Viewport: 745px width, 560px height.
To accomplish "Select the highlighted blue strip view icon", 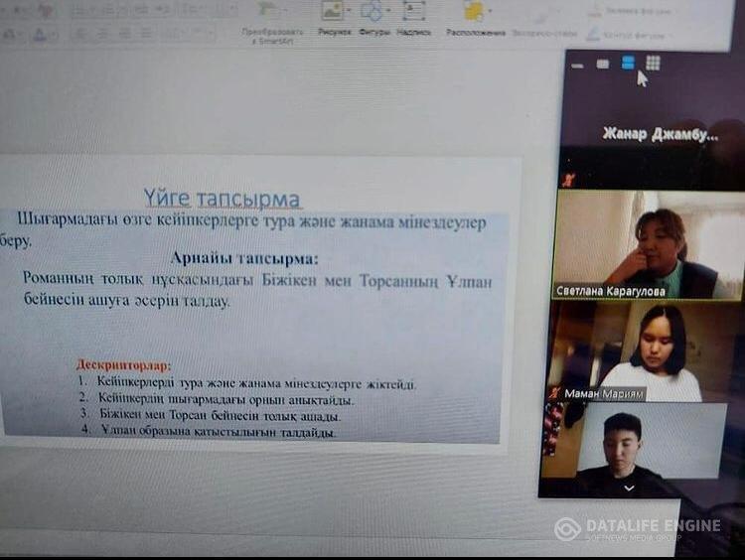I will click(628, 63).
